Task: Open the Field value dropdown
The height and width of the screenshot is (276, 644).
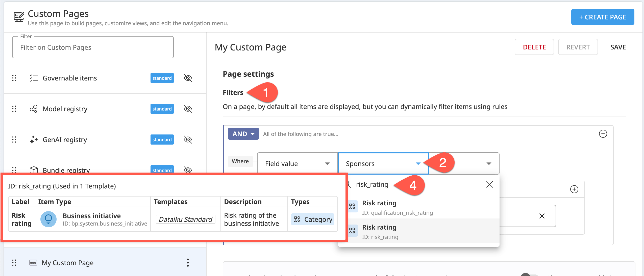Action: (297, 163)
